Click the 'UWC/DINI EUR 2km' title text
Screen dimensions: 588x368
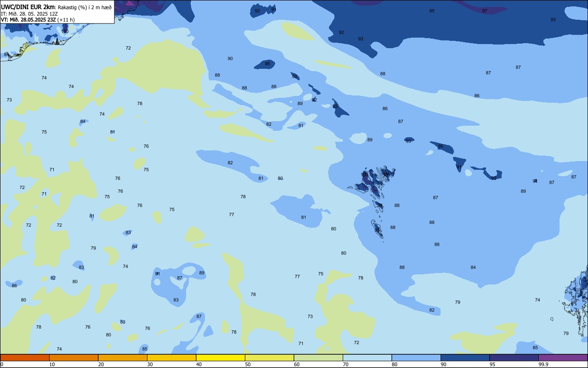28,6
